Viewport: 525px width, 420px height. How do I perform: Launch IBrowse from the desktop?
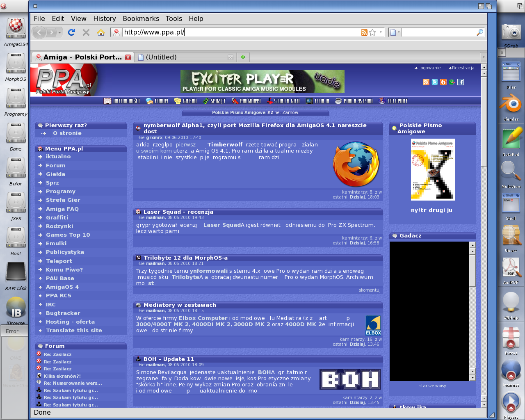coord(16,308)
